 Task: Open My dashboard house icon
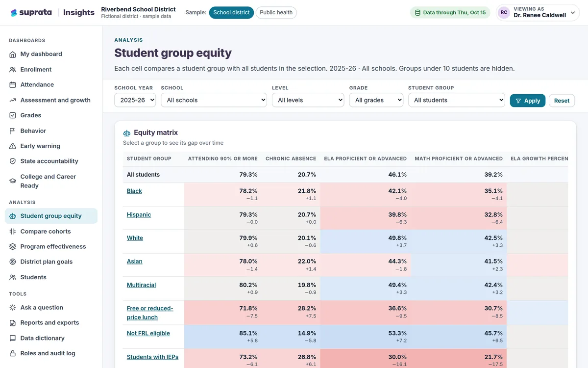[x=13, y=54]
